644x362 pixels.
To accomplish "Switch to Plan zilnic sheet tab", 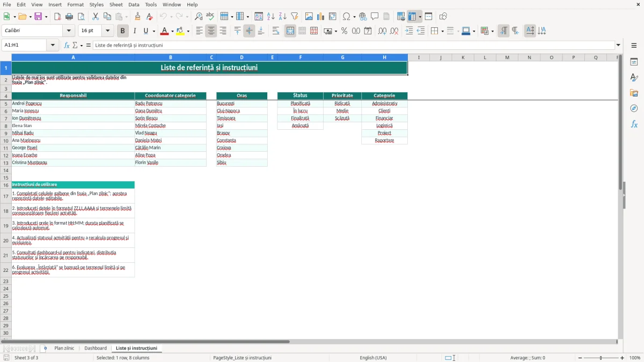I will click(64, 349).
